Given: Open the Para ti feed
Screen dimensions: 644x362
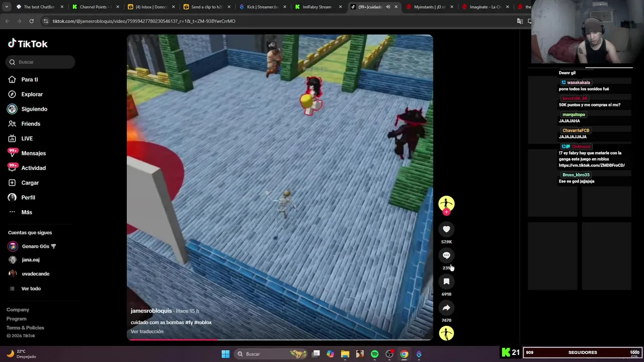Looking at the screenshot, I should pos(23,79).
